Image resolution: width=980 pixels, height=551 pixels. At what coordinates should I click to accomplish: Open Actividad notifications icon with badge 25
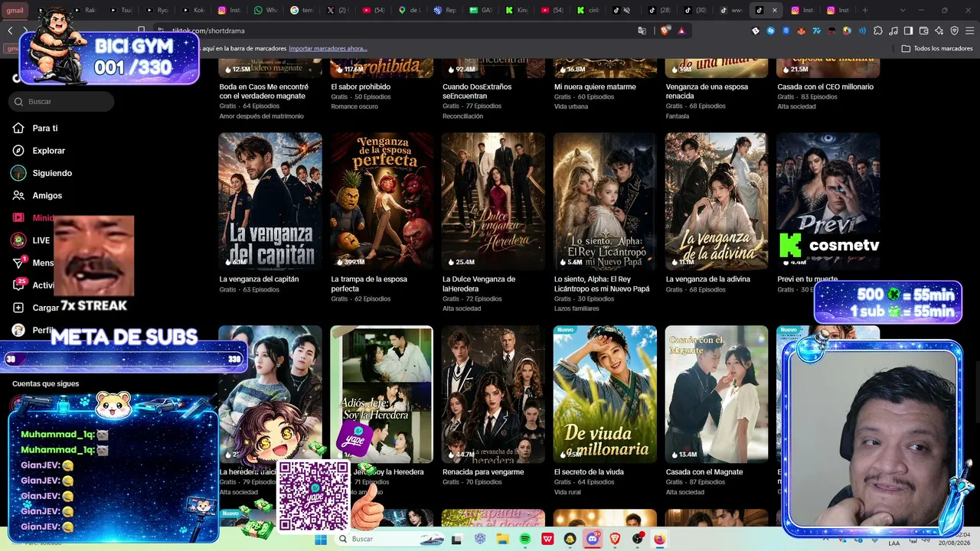coord(18,285)
